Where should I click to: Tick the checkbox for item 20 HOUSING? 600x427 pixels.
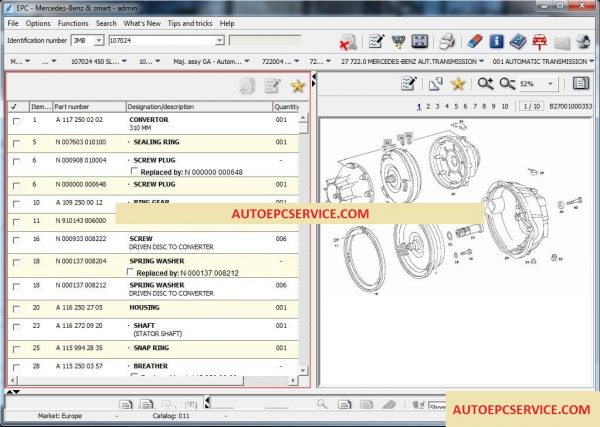click(x=16, y=309)
